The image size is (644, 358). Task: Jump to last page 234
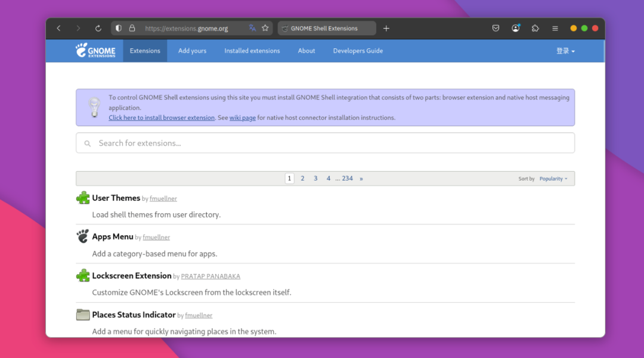[x=348, y=178]
